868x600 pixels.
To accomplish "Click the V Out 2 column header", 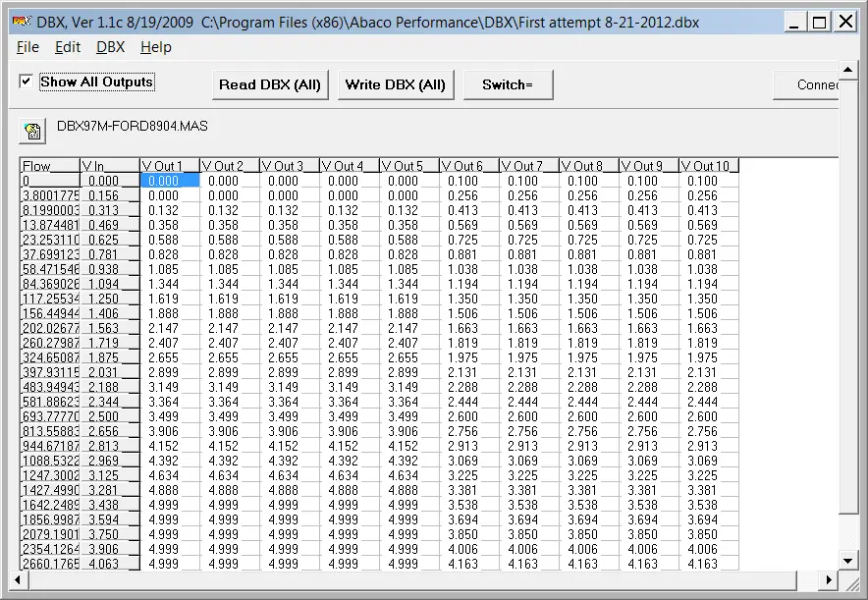I will tap(229, 166).
